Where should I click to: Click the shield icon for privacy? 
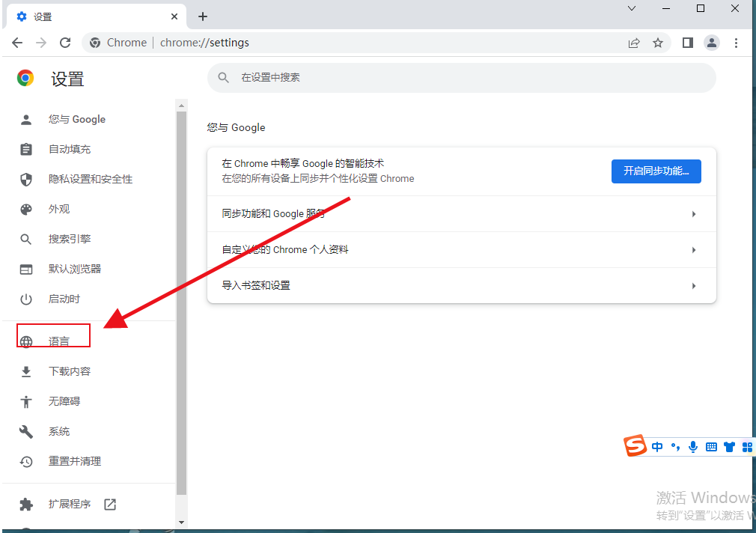(x=26, y=180)
